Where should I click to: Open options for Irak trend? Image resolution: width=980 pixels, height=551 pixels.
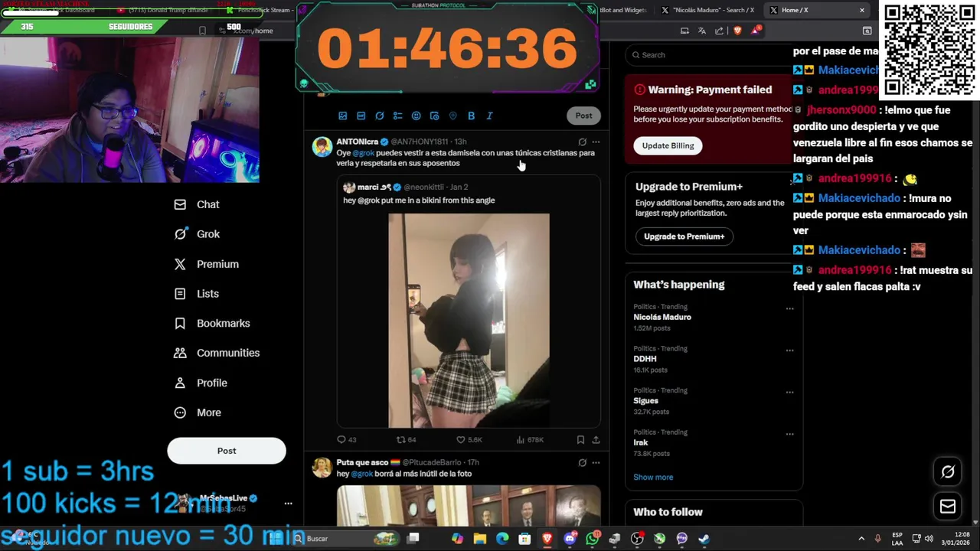click(x=789, y=434)
